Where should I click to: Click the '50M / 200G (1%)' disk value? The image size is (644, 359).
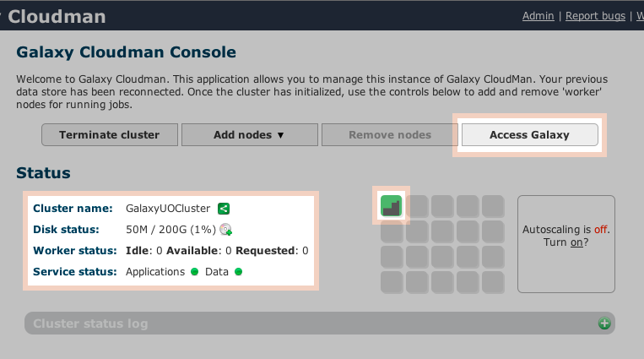(x=170, y=230)
